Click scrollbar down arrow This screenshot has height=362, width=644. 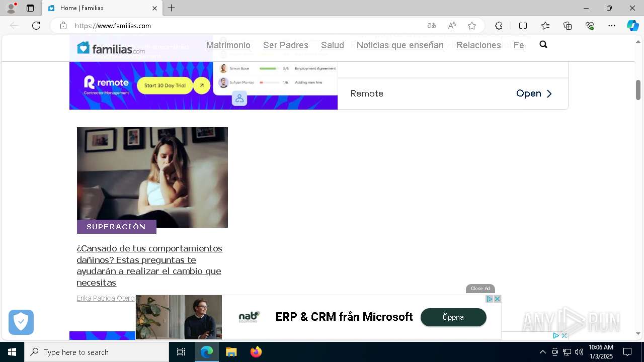pyautogui.click(x=638, y=333)
